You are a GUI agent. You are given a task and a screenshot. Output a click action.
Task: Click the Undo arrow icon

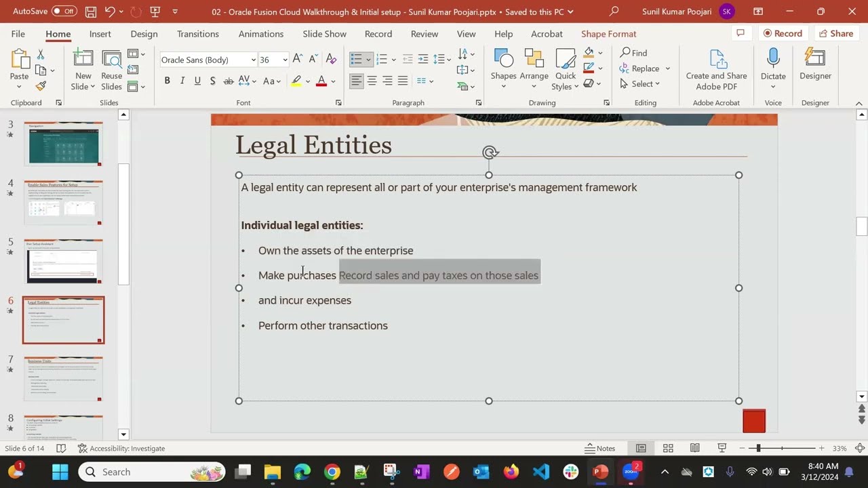pyautogui.click(x=110, y=12)
